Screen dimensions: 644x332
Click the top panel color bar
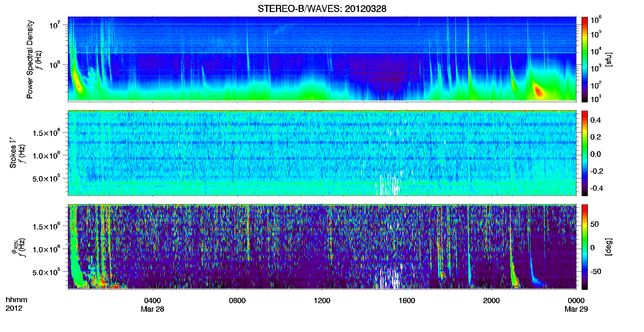584,59
